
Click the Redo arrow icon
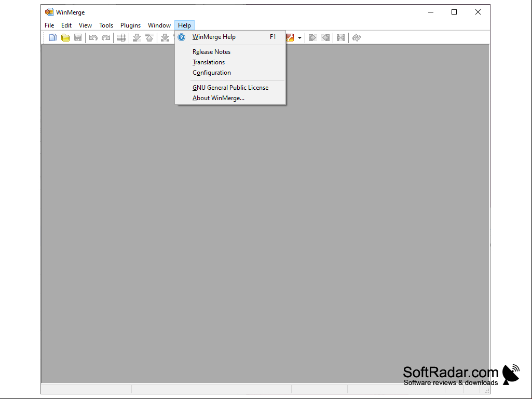click(106, 38)
